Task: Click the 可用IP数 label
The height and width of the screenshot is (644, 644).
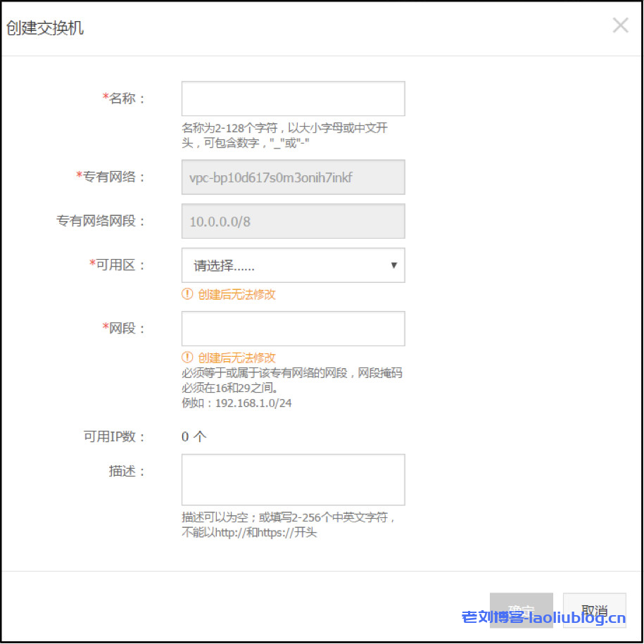Action: [114, 436]
